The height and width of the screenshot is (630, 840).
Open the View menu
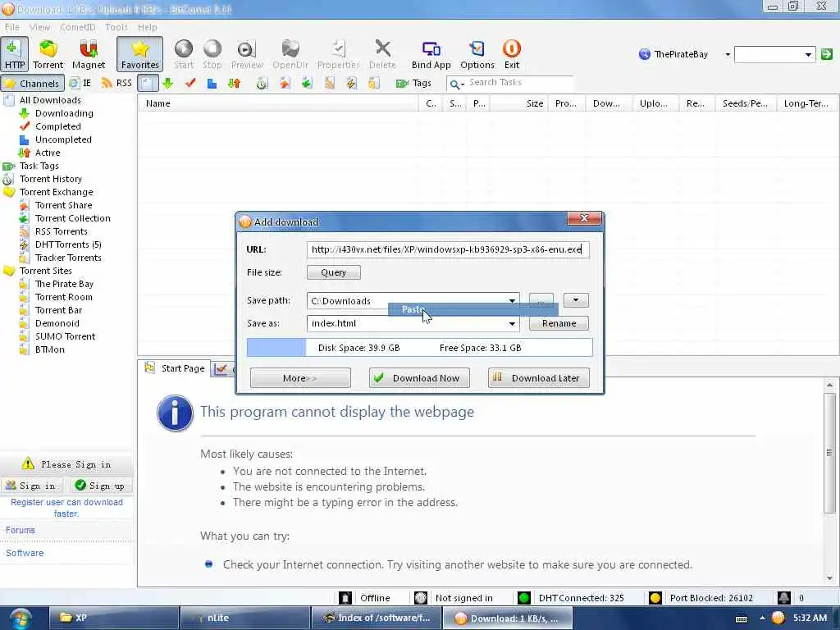39,27
